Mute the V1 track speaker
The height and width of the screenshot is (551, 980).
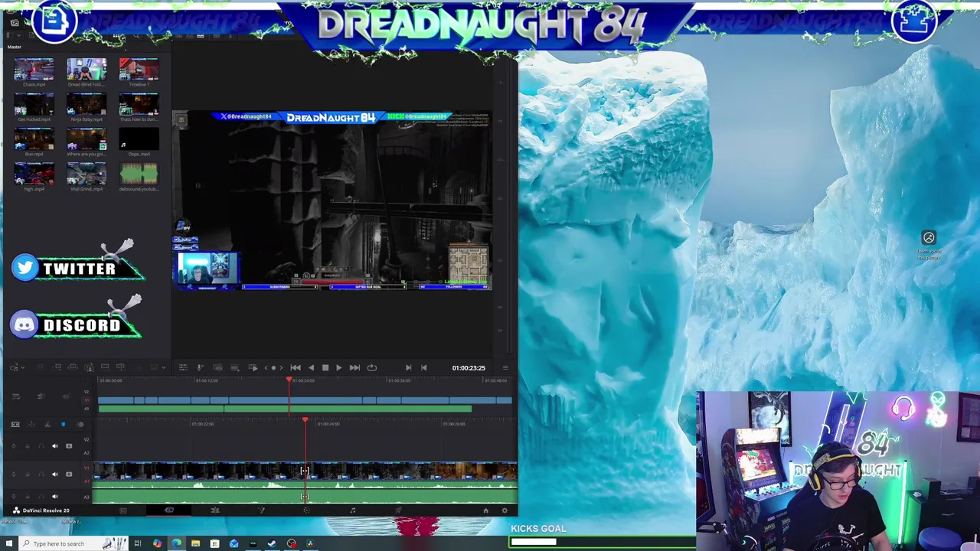tap(55, 474)
